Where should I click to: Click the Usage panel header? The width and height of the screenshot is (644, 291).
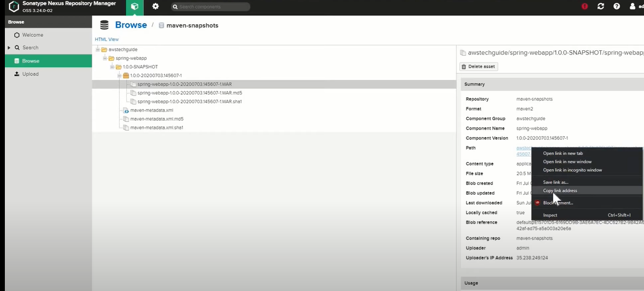tap(552, 283)
